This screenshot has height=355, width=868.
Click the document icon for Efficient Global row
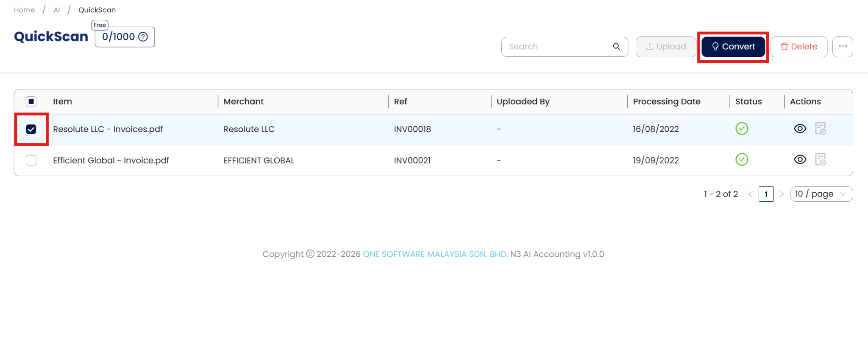pos(821,160)
